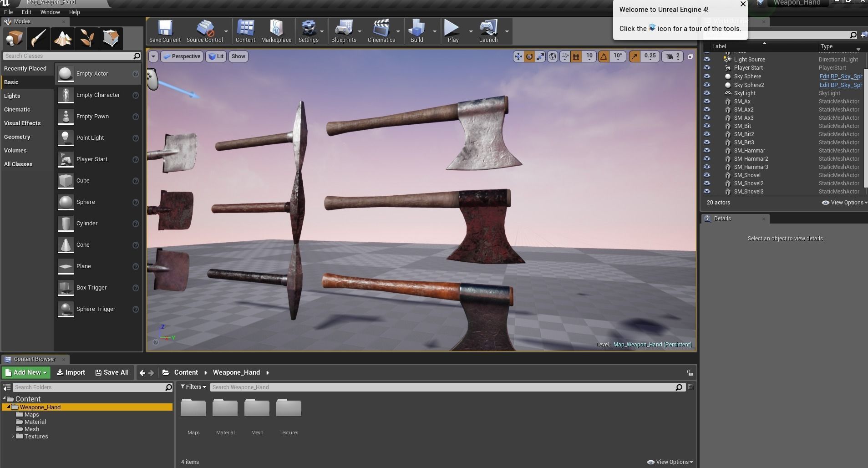Open Cinematics toolbar icon
This screenshot has width=868, height=468.
pos(381,31)
